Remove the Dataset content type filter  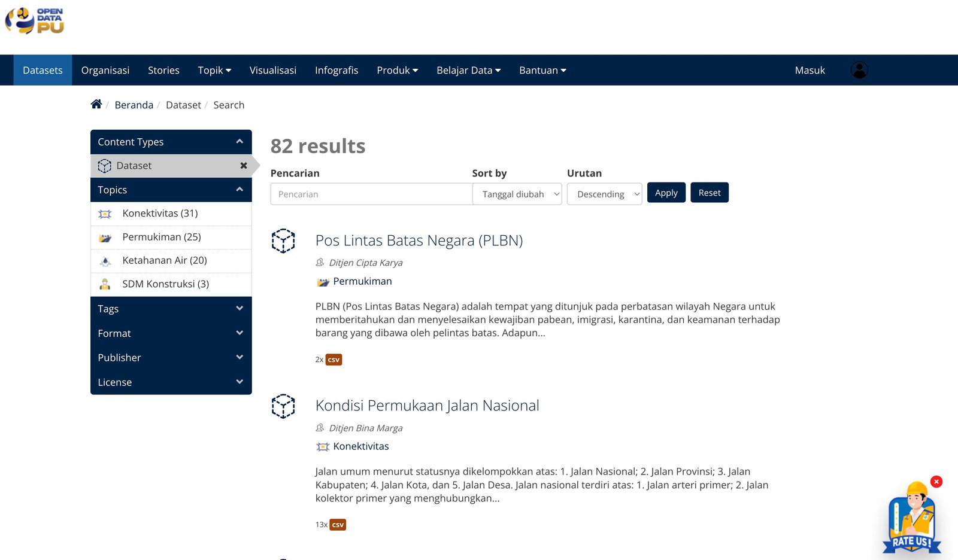pos(243,166)
